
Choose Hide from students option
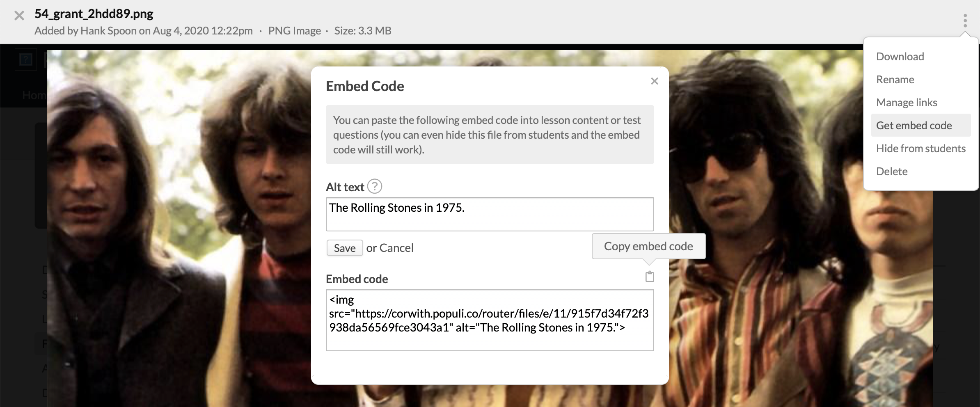(921, 149)
